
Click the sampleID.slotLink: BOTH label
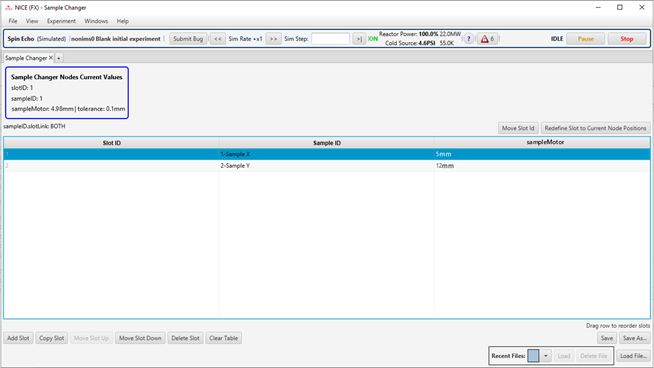click(34, 126)
